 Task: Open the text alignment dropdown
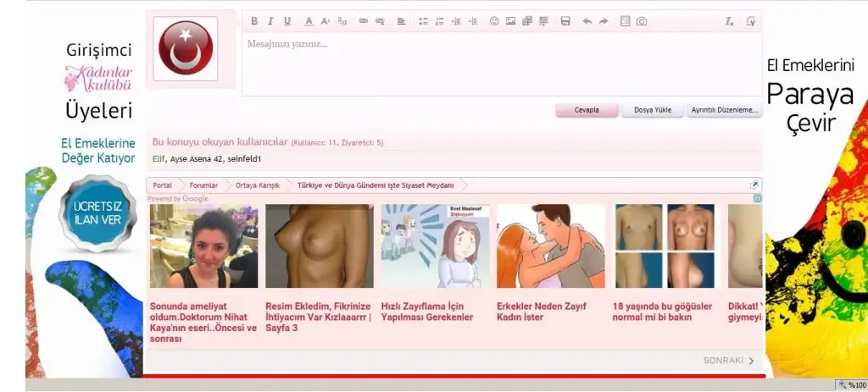pos(402,21)
